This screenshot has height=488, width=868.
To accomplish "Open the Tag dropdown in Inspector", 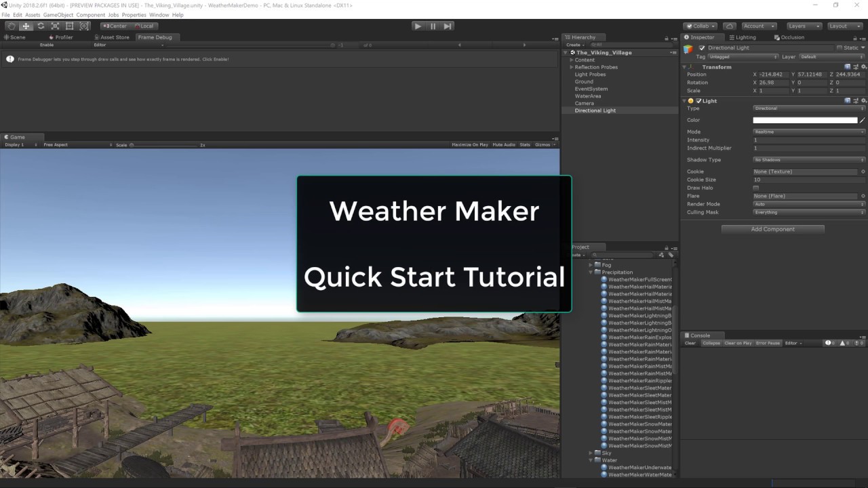I will point(743,57).
